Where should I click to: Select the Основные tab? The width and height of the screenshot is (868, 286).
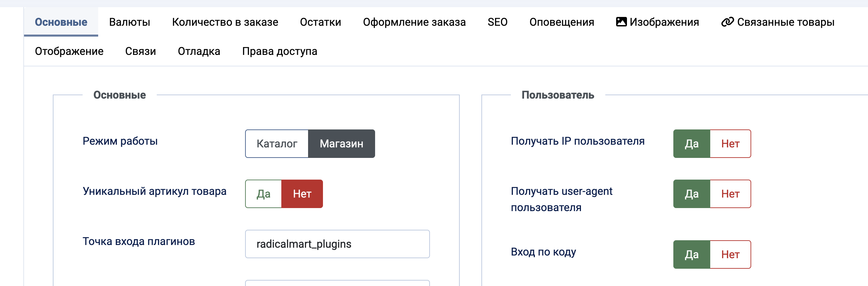61,22
